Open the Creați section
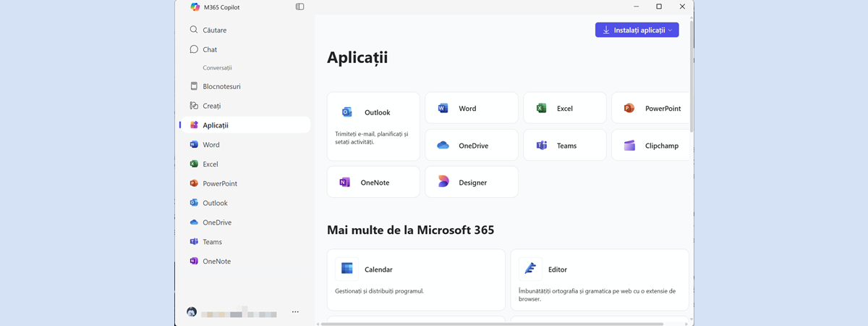Screen dimensions: 868x326 (x=211, y=106)
